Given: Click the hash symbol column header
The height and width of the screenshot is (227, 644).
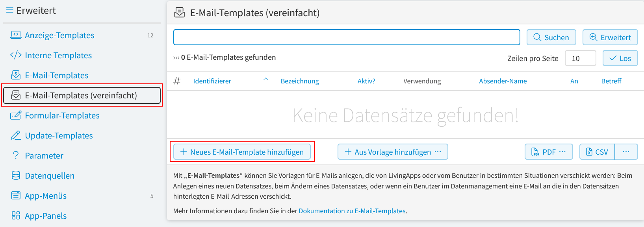Looking at the screenshot, I should [177, 81].
